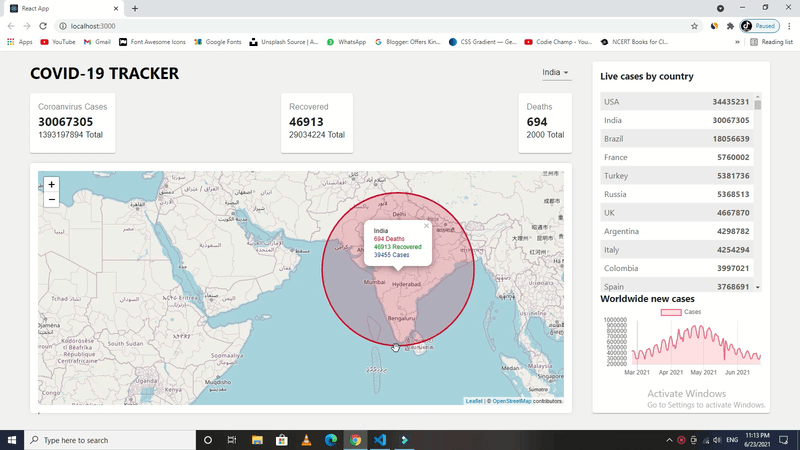The height and width of the screenshot is (450, 800).
Task: Zoom out on the map
Action: (51, 200)
